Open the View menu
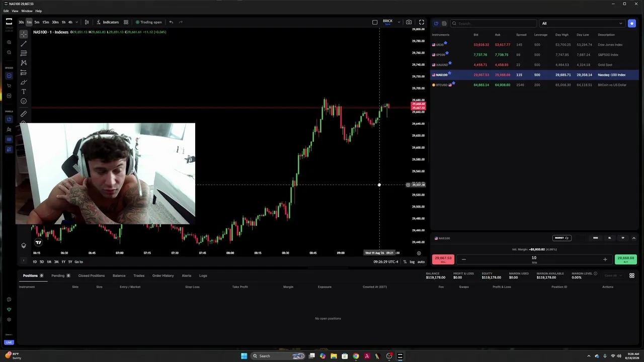The image size is (644, 362). pos(15,11)
